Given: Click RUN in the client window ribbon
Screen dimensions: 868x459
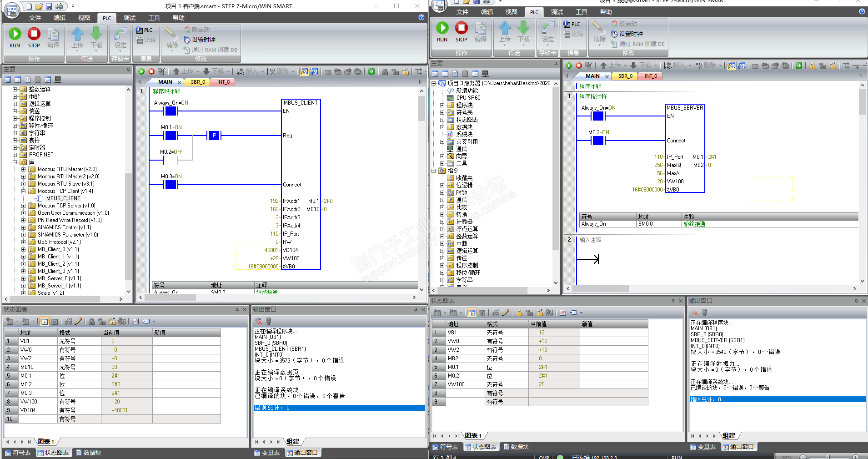Looking at the screenshot, I should [15, 38].
